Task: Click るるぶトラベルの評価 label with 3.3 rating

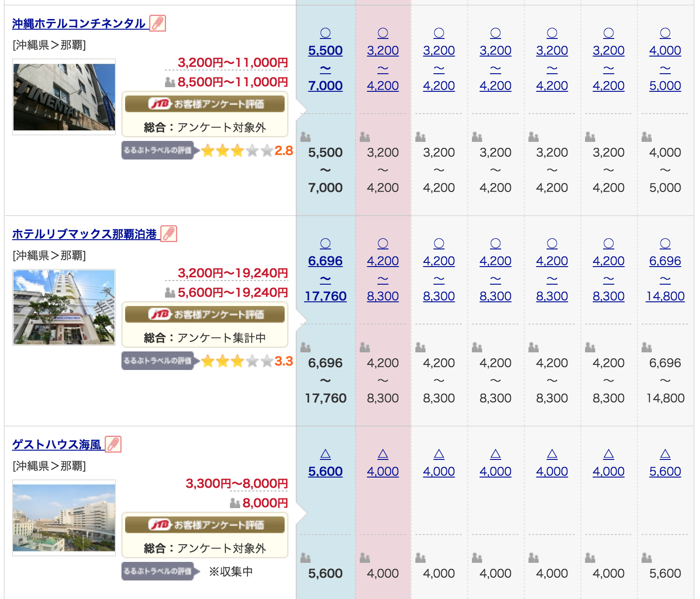Action: 160,361
